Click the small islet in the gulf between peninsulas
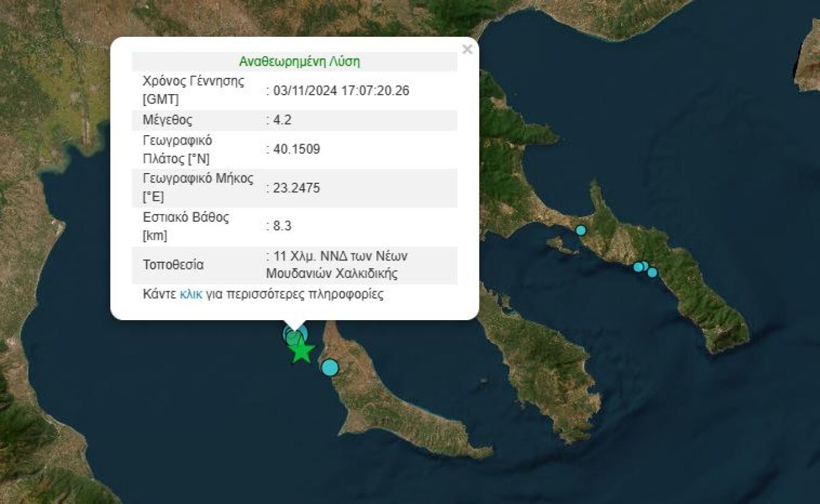 [x=484, y=381]
